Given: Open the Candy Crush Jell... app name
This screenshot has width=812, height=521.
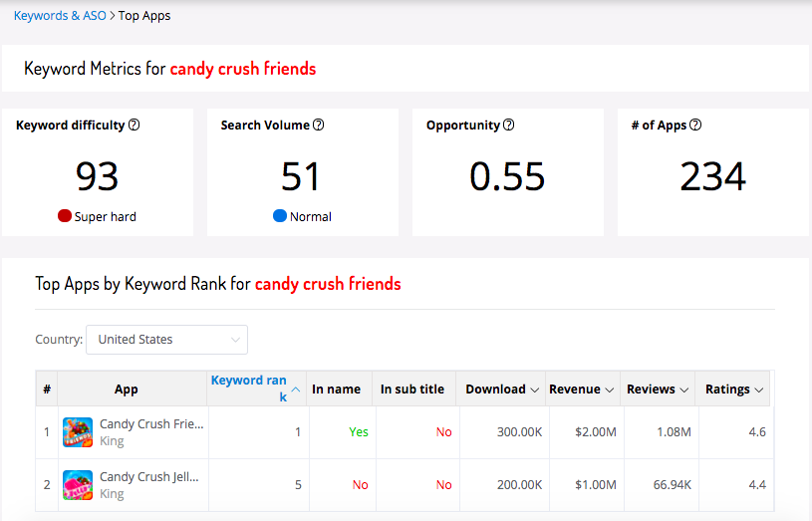Looking at the screenshot, I should pos(149,476).
